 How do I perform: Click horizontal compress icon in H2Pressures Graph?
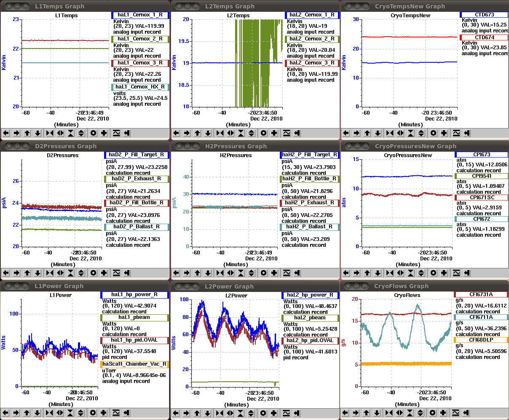220,273
